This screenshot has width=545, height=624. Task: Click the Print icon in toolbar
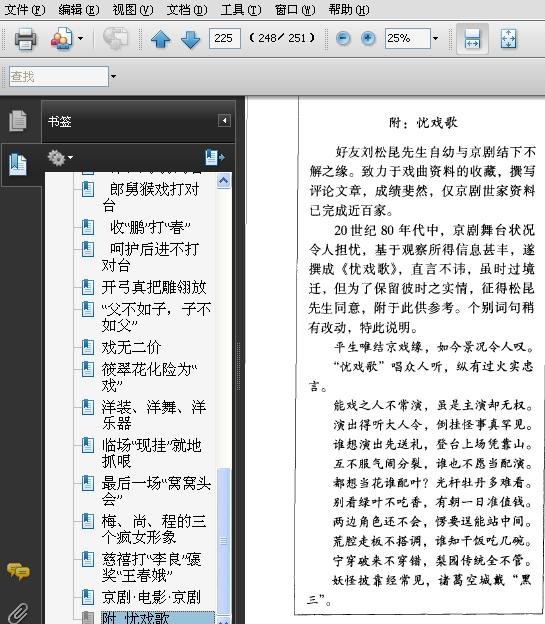tap(25, 39)
